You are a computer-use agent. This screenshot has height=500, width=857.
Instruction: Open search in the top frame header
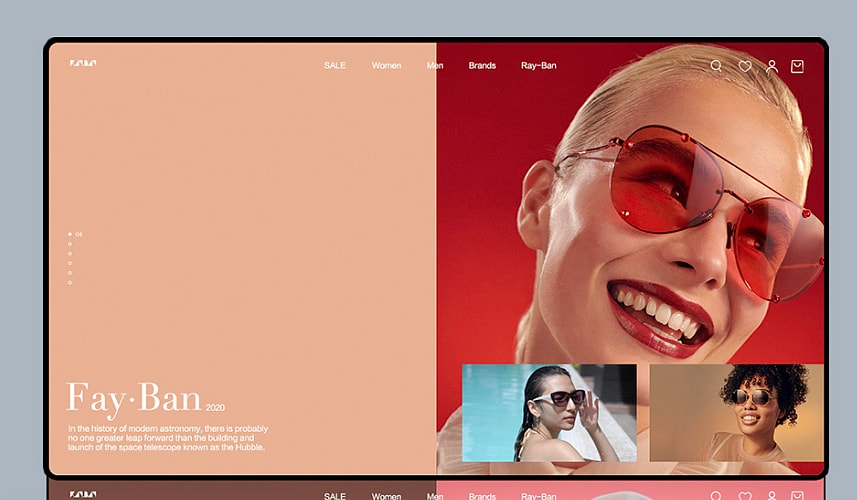click(716, 66)
